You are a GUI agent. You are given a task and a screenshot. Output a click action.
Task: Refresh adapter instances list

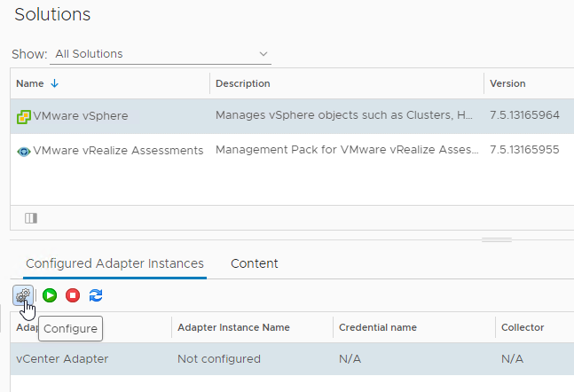96,295
